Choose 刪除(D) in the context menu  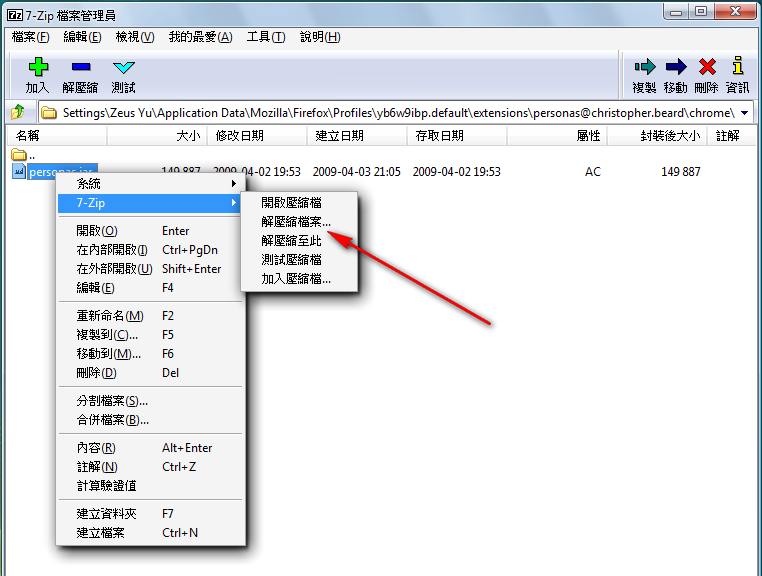pyautogui.click(x=150, y=373)
